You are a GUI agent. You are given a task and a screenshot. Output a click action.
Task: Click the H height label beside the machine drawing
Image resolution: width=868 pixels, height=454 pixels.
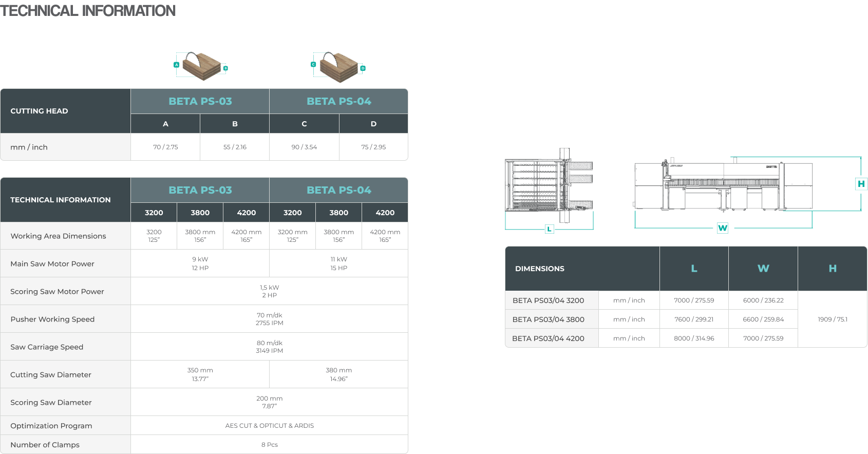pyautogui.click(x=861, y=184)
